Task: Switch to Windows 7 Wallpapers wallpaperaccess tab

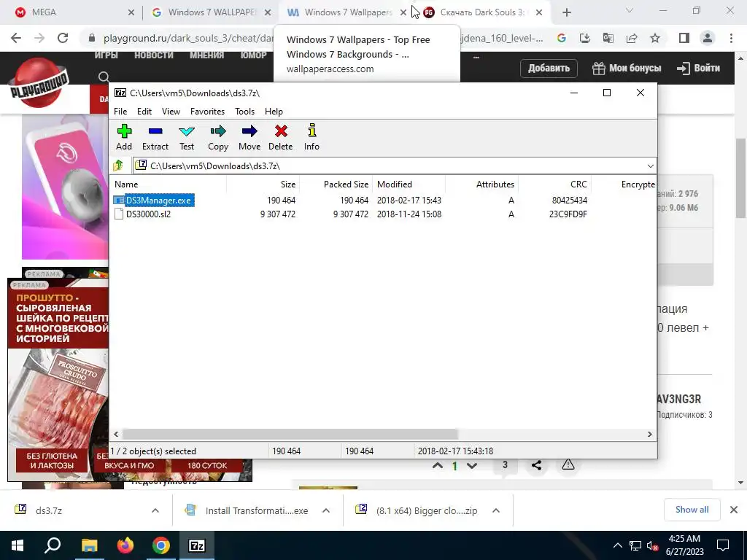Action: click(x=345, y=12)
